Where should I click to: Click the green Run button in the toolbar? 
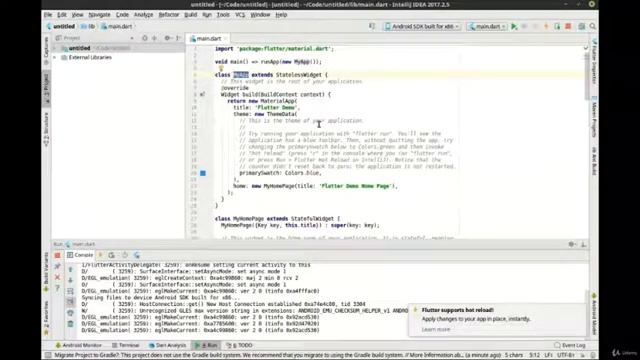(x=514, y=27)
